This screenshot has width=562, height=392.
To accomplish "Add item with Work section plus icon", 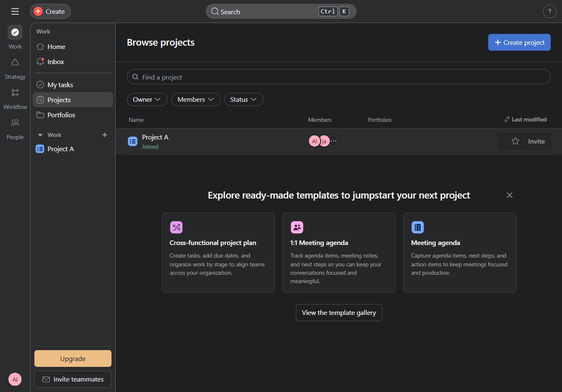I will (x=105, y=135).
